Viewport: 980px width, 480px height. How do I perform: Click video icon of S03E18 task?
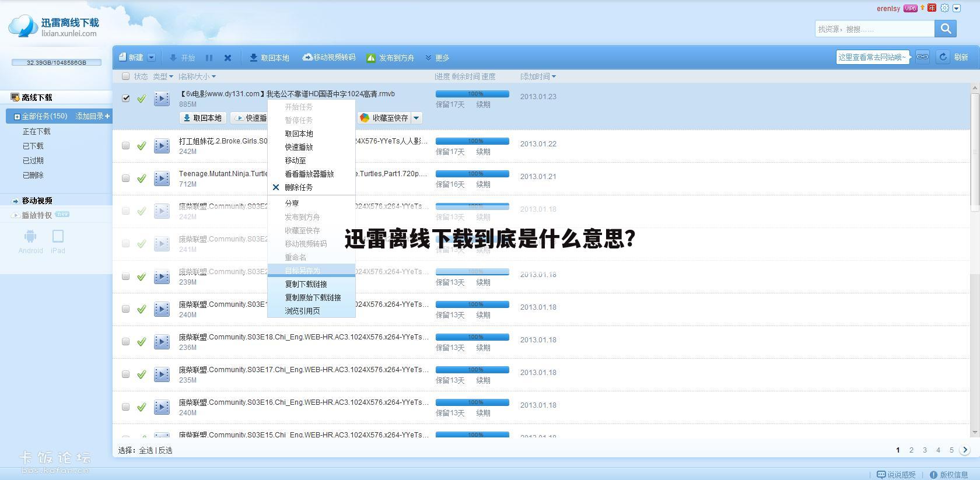coord(162,342)
